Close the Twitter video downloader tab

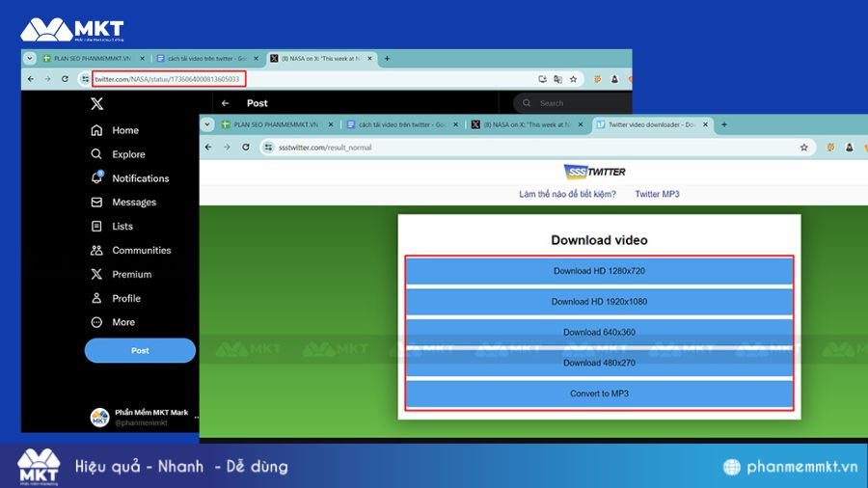pyautogui.click(x=705, y=124)
